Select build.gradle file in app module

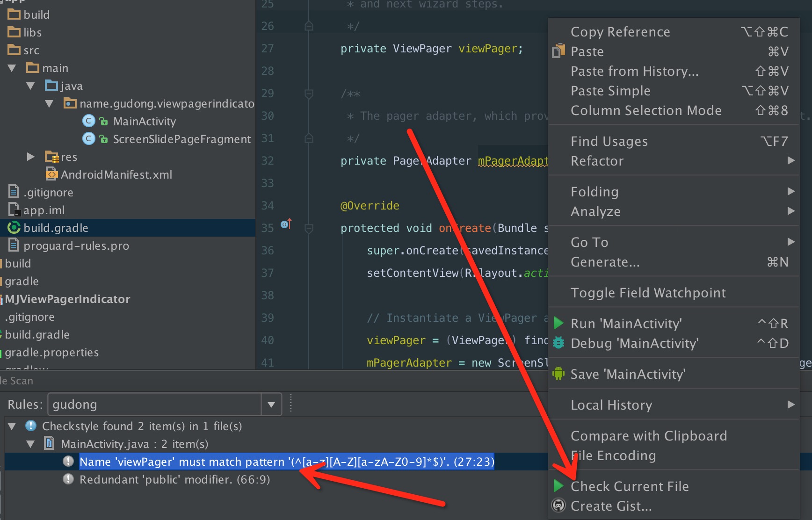[x=56, y=228]
